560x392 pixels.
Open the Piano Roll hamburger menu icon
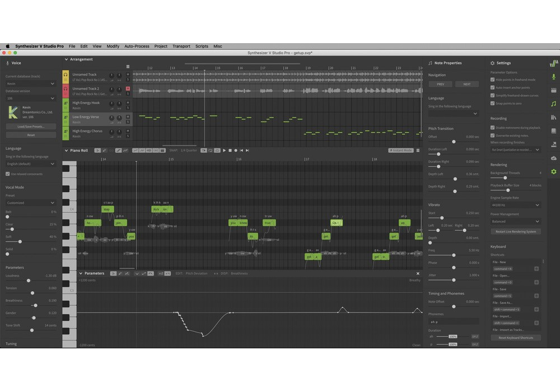pyautogui.click(x=418, y=150)
